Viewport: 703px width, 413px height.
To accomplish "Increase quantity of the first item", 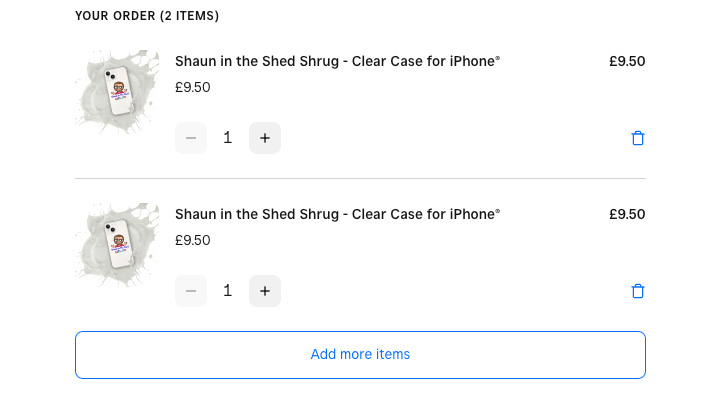I will 265,138.
